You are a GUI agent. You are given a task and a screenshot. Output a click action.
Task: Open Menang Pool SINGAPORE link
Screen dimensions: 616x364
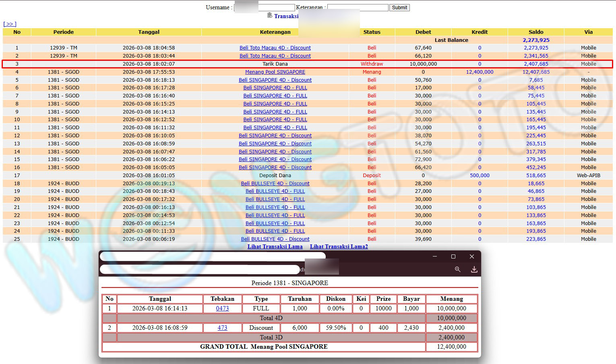275,72
